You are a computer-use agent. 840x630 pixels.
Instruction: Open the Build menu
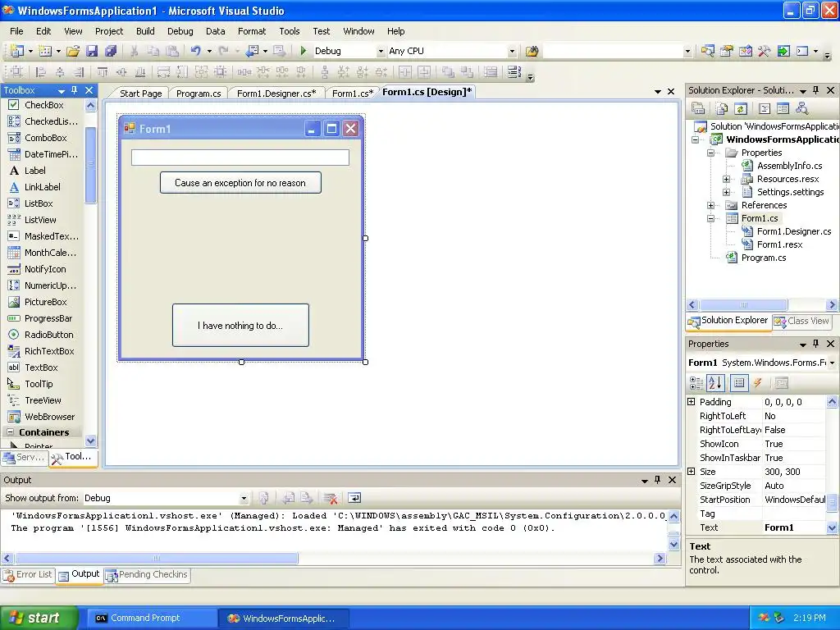(x=145, y=31)
